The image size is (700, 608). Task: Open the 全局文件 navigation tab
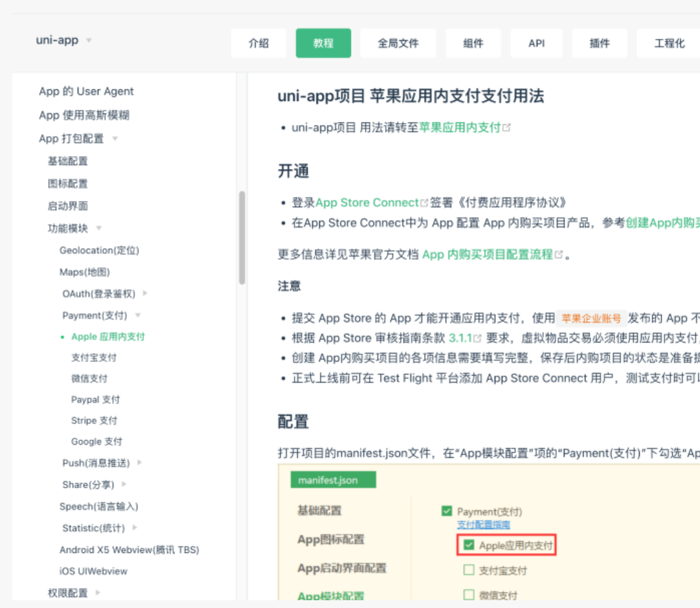[x=398, y=43]
